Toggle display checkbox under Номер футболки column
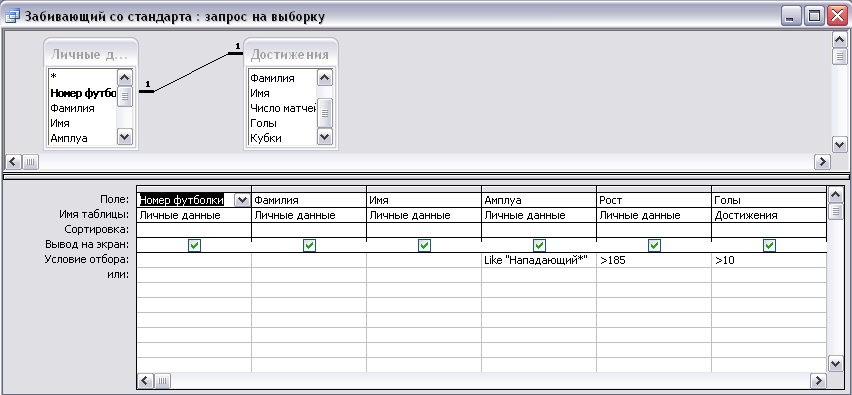The height and width of the screenshot is (395, 852). pos(194,246)
